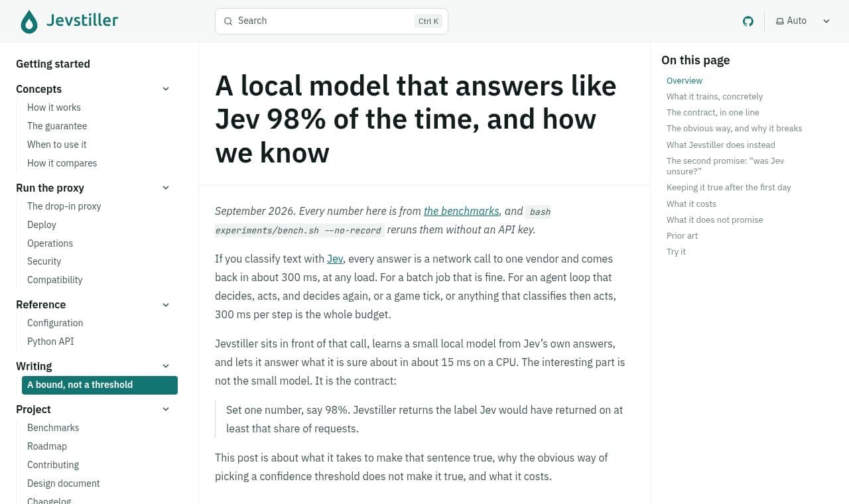Jump to Keeping it true section
This screenshot has height=504, width=849.
coord(729,187)
